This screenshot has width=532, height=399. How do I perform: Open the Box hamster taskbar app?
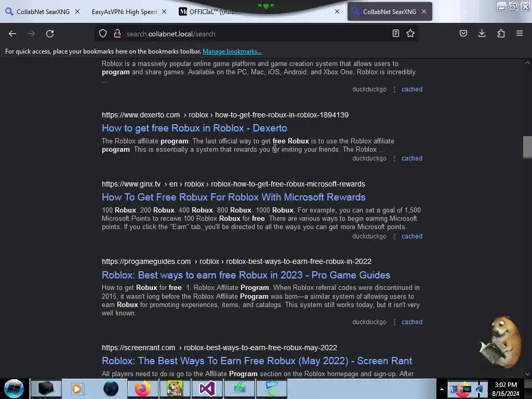point(175,389)
